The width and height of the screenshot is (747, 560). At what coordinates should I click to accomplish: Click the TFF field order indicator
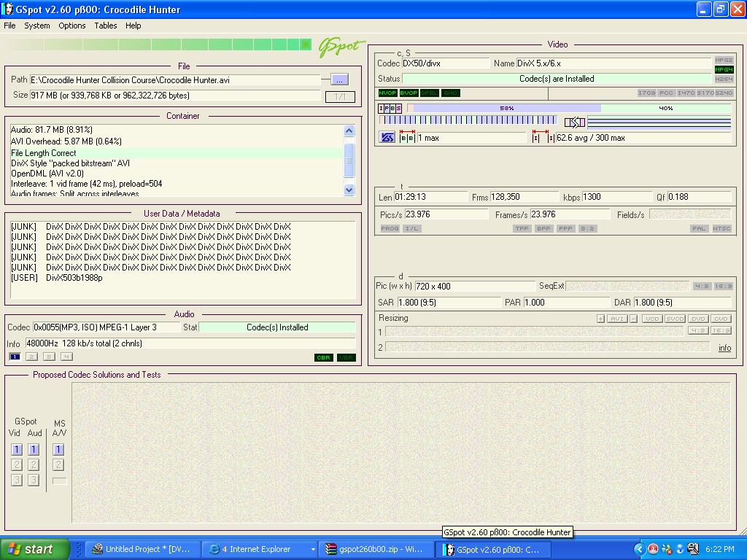click(x=522, y=228)
